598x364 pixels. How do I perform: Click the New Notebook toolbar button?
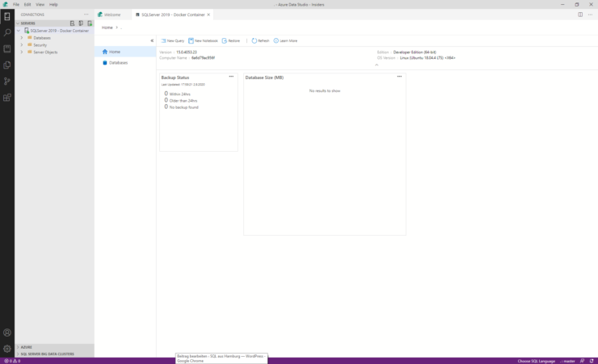point(203,40)
